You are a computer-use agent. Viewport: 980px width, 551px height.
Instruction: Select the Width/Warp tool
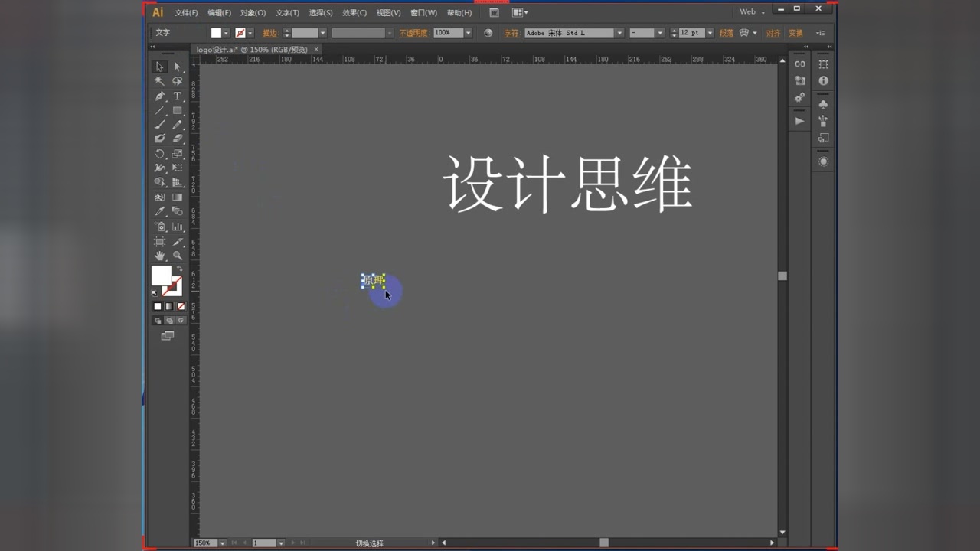[160, 168]
